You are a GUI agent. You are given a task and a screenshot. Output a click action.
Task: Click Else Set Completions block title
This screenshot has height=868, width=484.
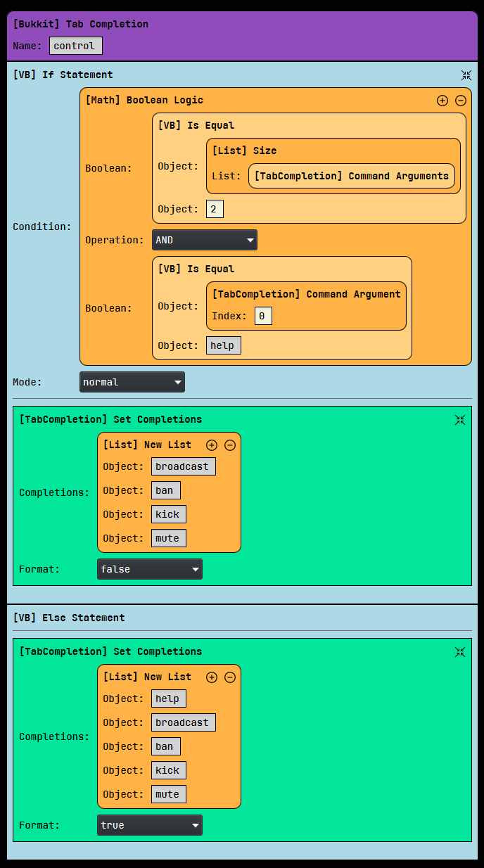(x=110, y=651)
